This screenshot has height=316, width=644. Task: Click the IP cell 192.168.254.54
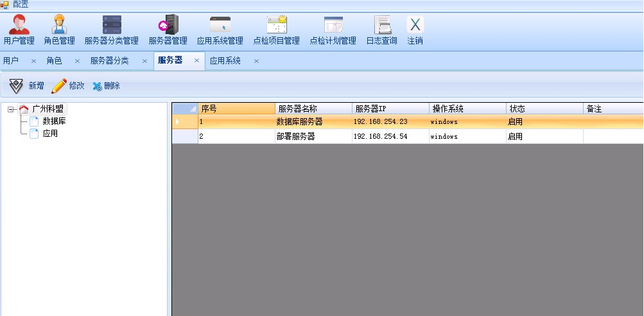point(390,136)
